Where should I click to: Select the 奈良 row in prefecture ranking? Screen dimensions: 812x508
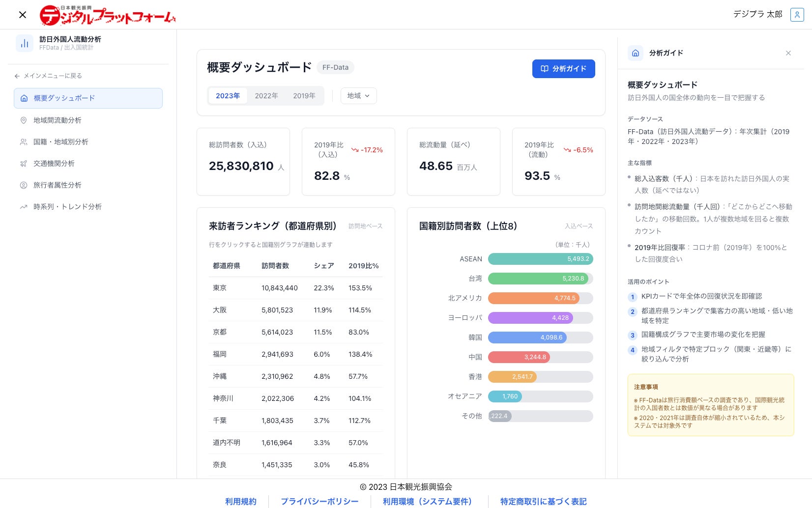point(296,465)
